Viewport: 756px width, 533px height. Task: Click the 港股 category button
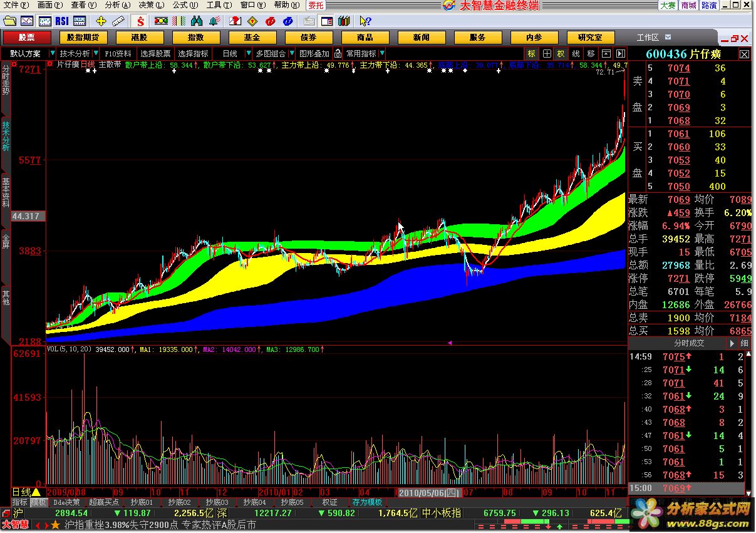140,38
